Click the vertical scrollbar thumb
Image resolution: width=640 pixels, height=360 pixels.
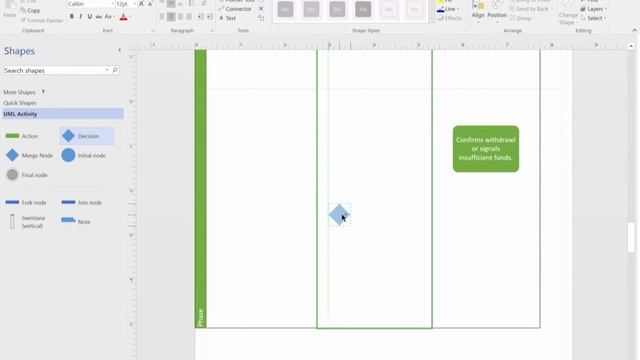pos(631,238)
